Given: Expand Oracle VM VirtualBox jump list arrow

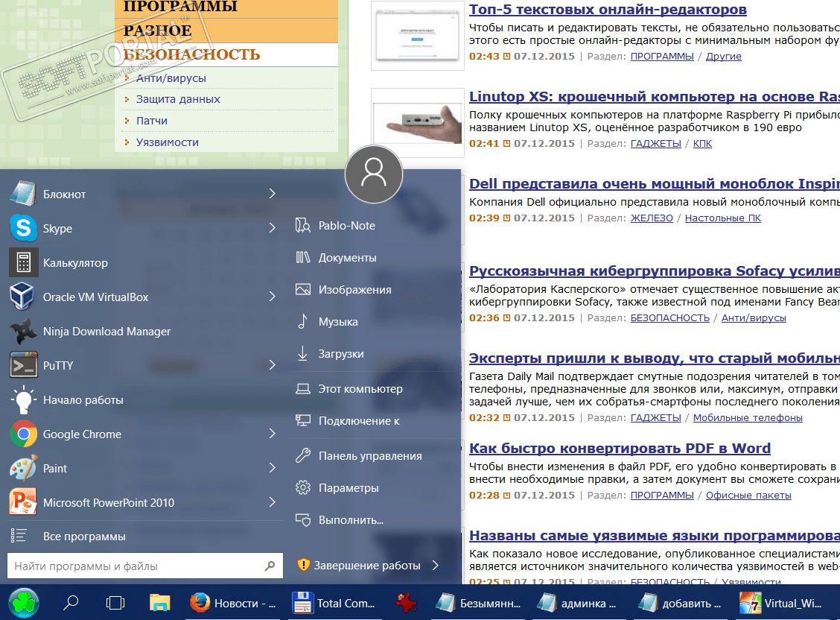Looking at the screenshot, I should (x=272, y=297).
